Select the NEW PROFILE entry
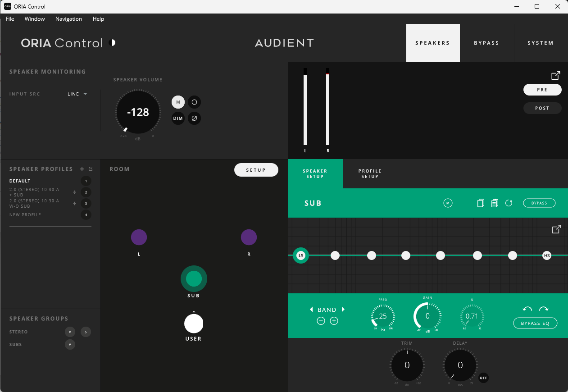568x392 pixels. click(x=25, y=215)
